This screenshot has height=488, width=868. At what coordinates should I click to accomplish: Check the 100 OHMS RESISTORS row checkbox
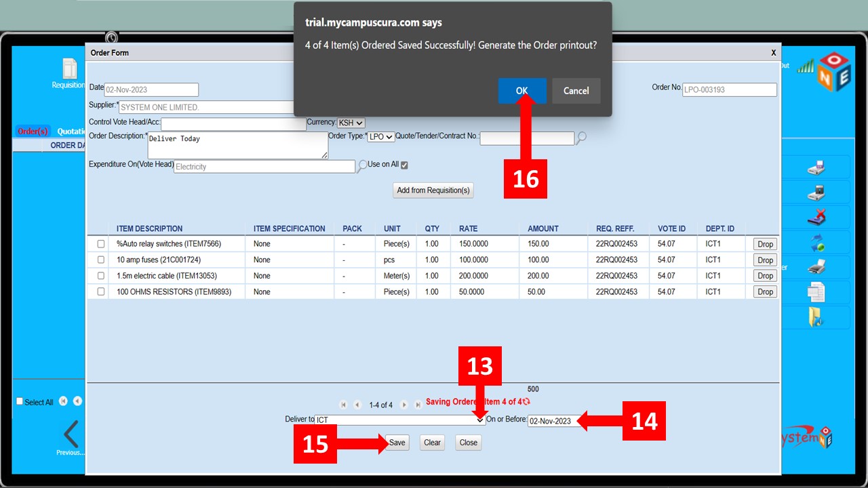(101, 292)
